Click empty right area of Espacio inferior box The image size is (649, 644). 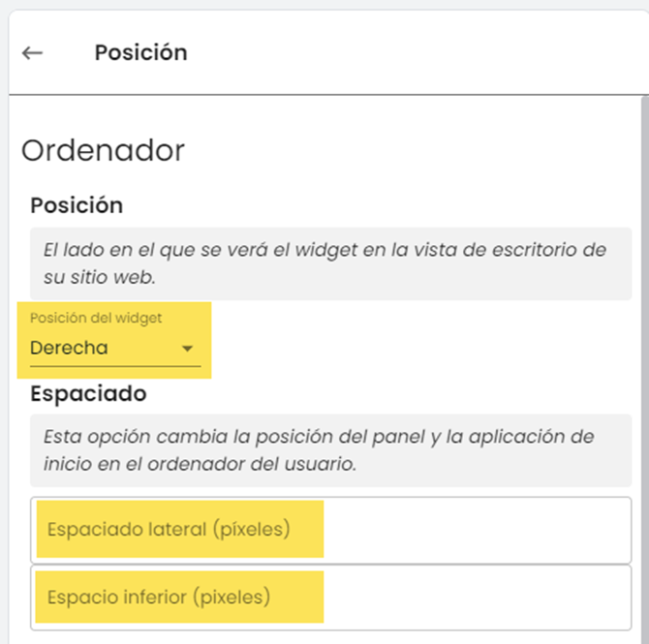click(x=484, y=598)
